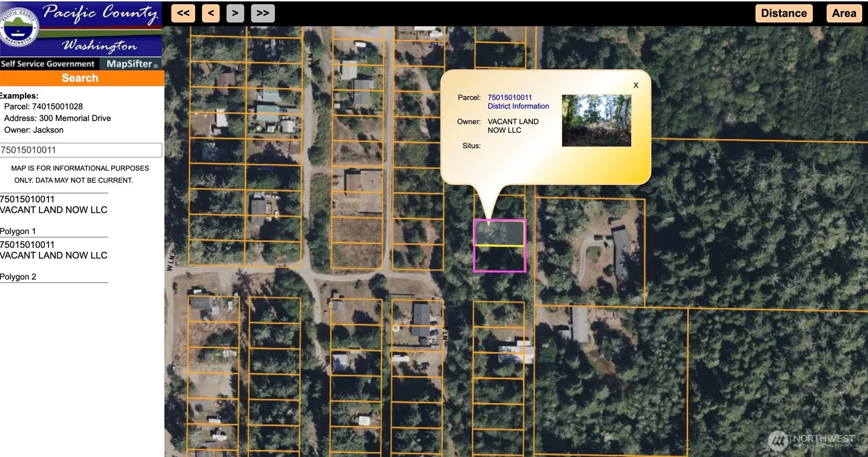
Task: Open parcel 75015010011 link in popup
Action: (x=509, y=97)
